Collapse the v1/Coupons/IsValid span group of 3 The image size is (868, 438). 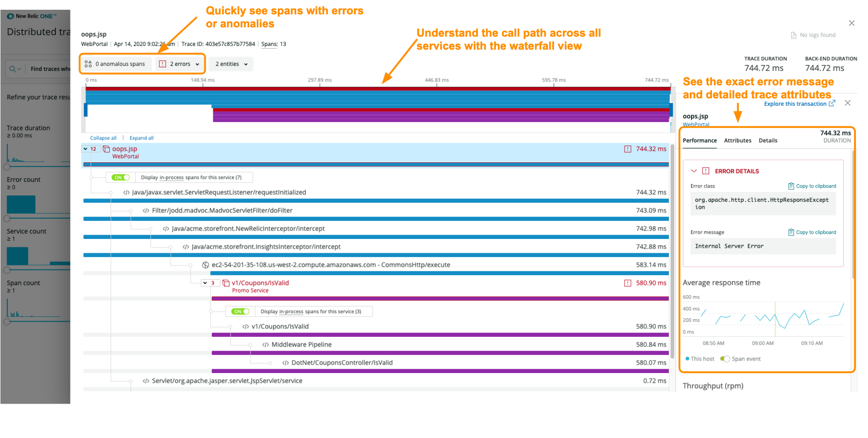[205, 283]
